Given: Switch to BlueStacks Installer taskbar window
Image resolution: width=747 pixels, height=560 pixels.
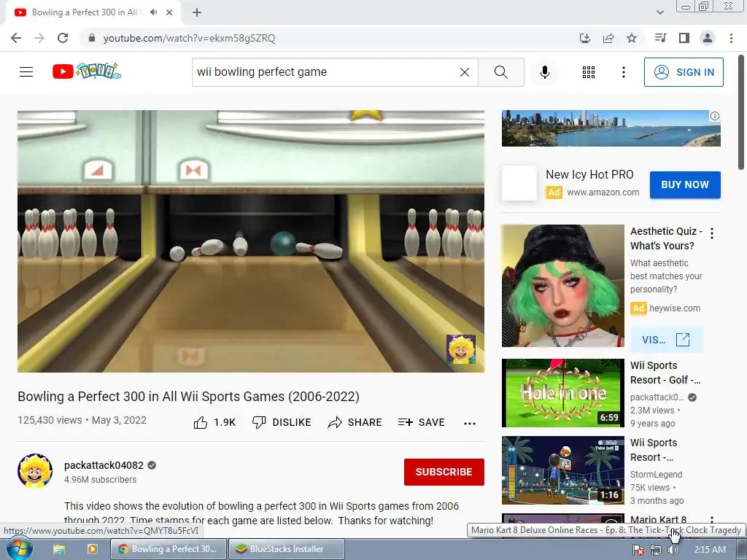Looking at the screenshot, I should tap(286, 549).
